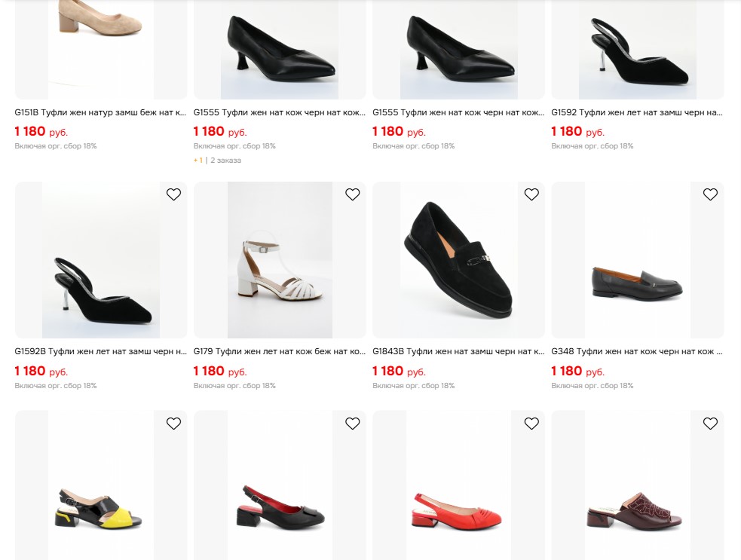Open the G1592 product title link

pos(637,113)
